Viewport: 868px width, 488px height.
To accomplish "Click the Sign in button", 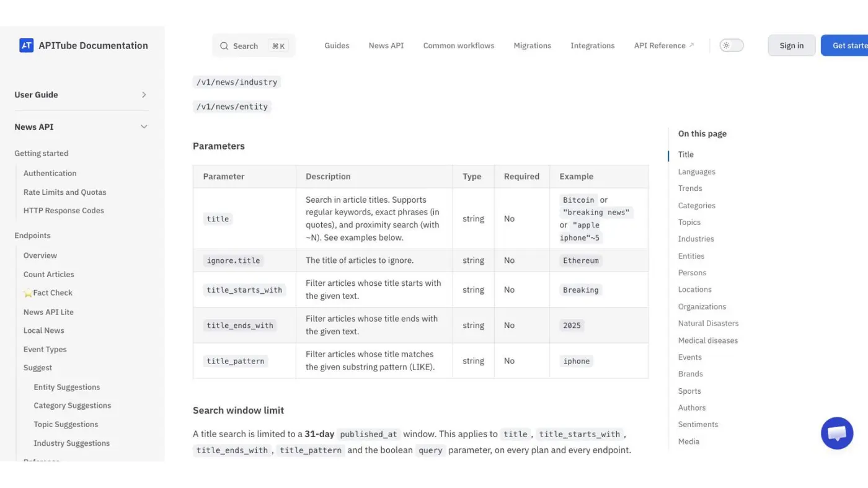I will click(792, 45).
